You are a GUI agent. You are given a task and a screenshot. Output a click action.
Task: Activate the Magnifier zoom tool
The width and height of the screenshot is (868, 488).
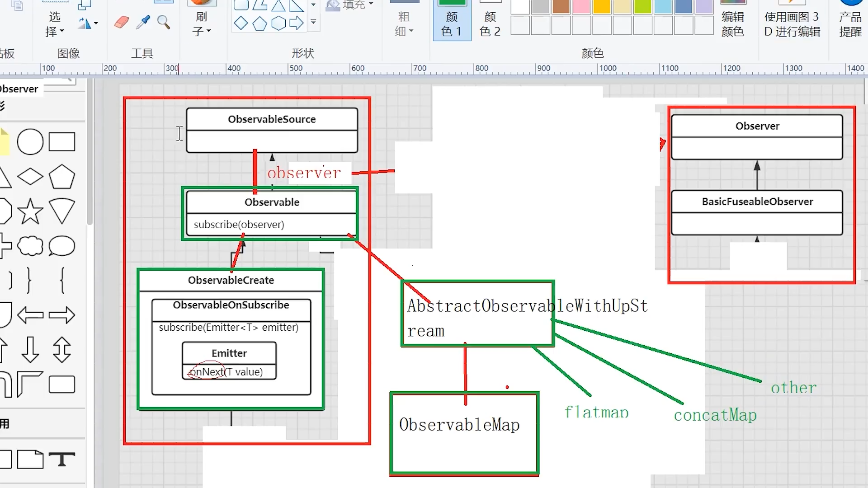(164, 22)
